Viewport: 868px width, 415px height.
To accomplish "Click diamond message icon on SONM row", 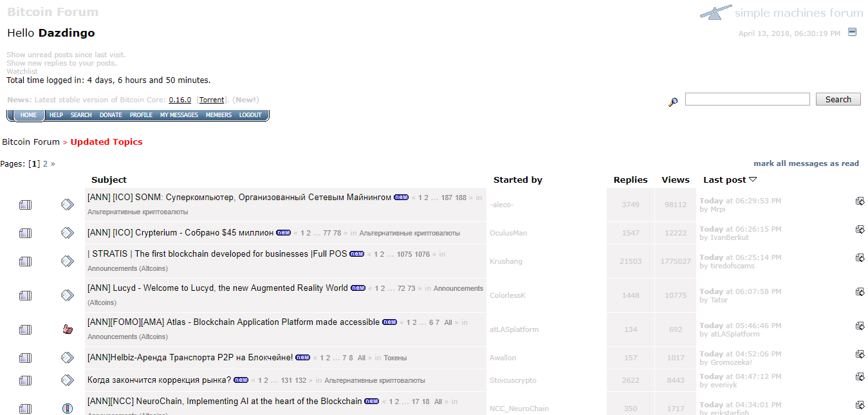I will 68,205.
